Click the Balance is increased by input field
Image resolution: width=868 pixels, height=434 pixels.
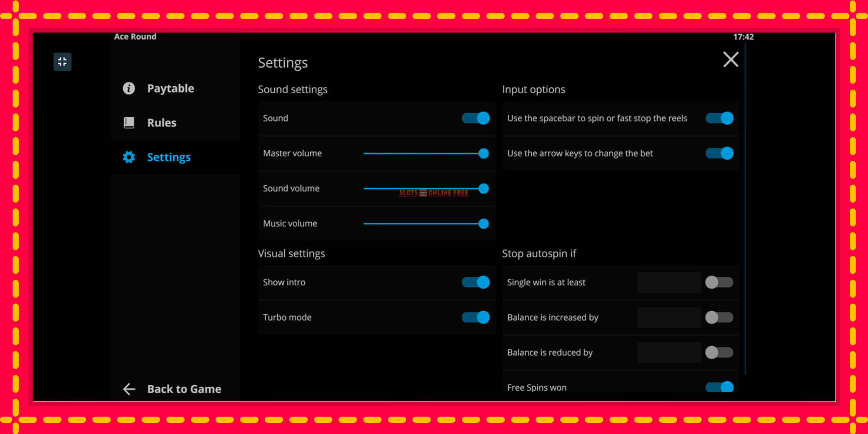[669, 317]
